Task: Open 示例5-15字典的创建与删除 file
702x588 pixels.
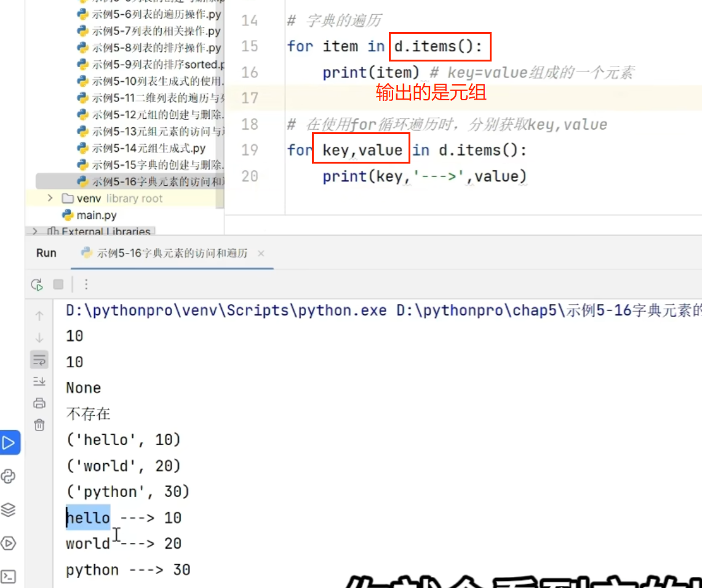Action: pos(150,165)
